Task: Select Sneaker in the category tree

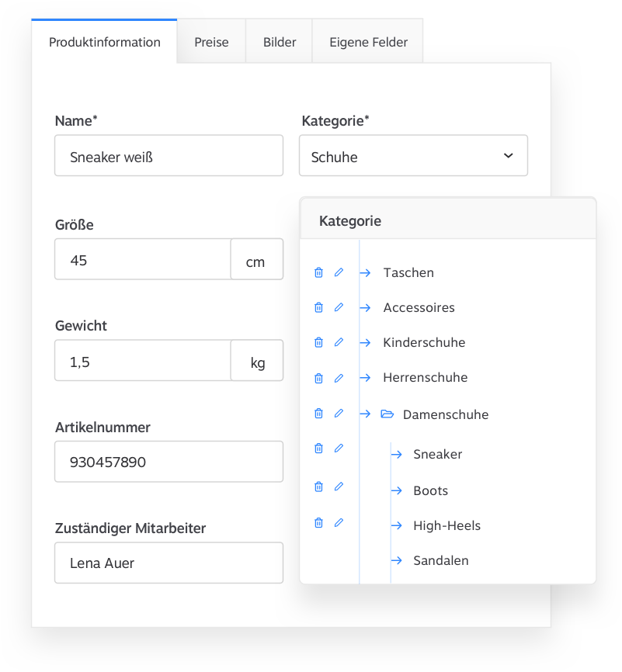Action: (x=437, y=454)
